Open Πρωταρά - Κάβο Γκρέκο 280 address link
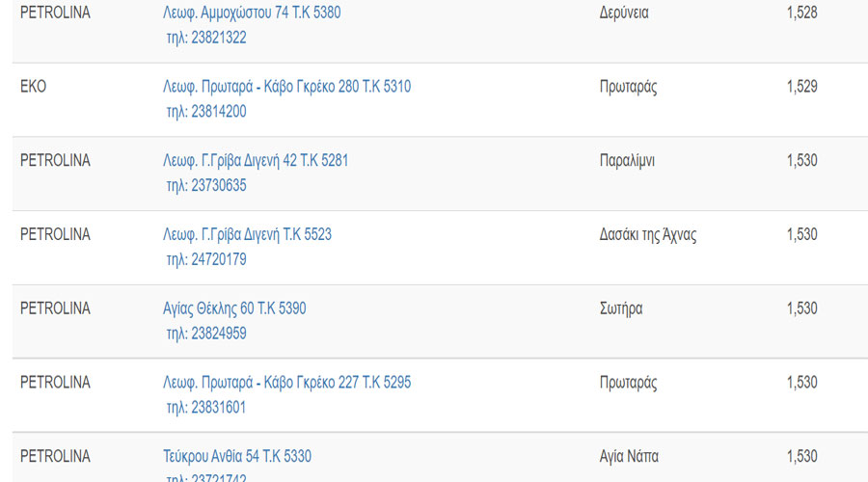The width and height of the screenshot is (868, 482). [x=286, y=87]
